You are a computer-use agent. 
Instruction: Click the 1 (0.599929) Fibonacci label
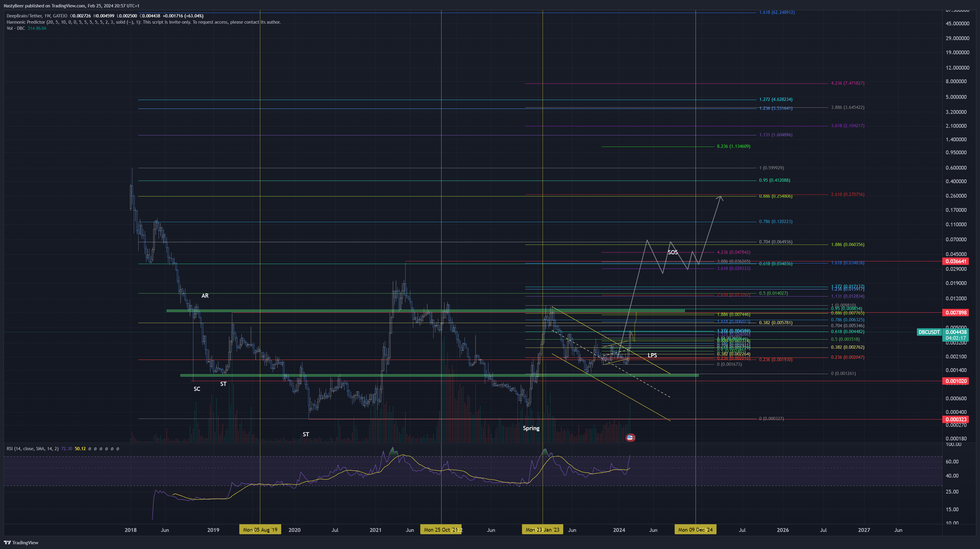(771, 168)
